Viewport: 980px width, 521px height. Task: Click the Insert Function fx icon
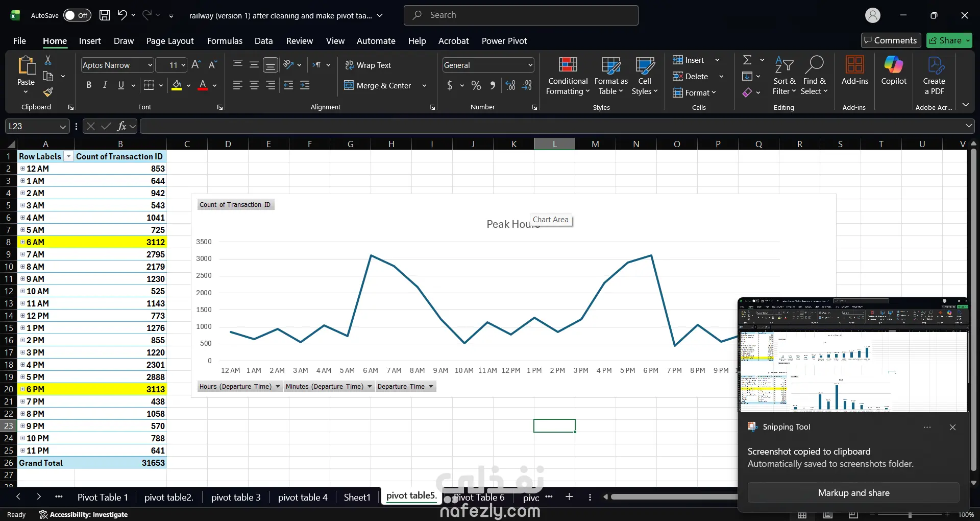pyautogui.click(x=121, y=126)
